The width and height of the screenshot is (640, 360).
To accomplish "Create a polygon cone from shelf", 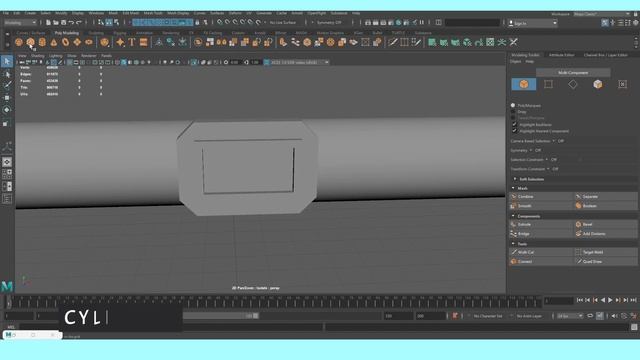I will (x=54, y=42).
